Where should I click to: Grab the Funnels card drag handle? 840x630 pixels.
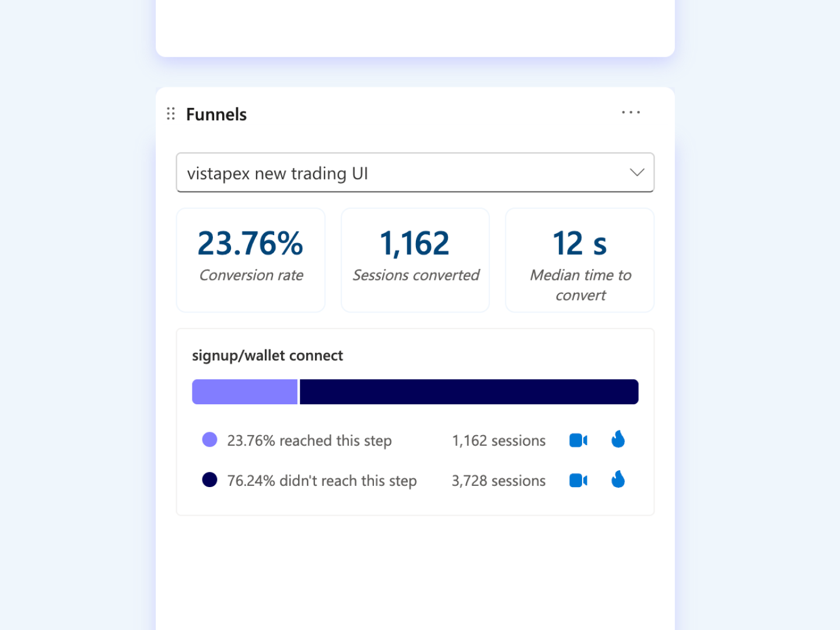(x=171, y=114)
